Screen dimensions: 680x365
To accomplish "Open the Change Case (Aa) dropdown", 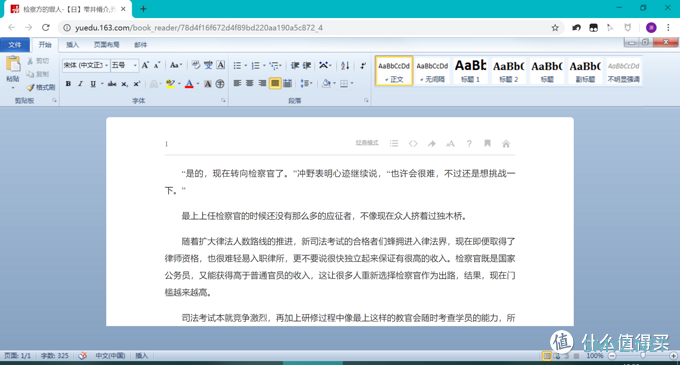I will click(x=175, y=65).
